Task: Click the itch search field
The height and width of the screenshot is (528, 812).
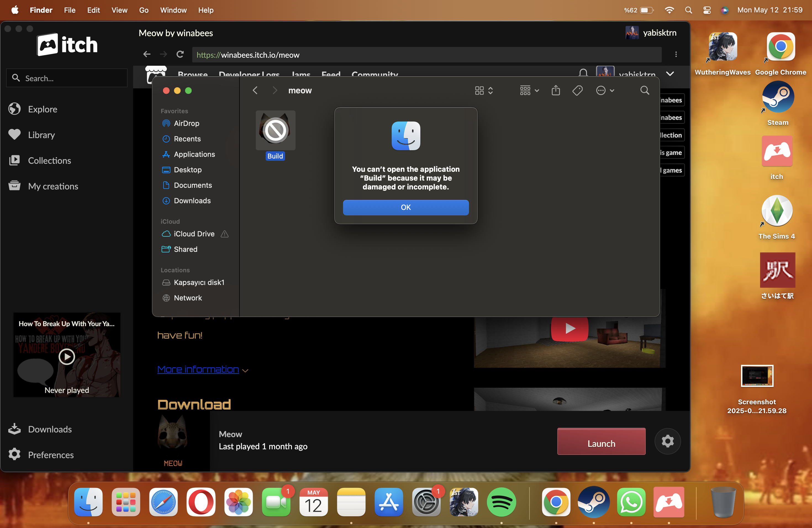Action: [67, 78]
